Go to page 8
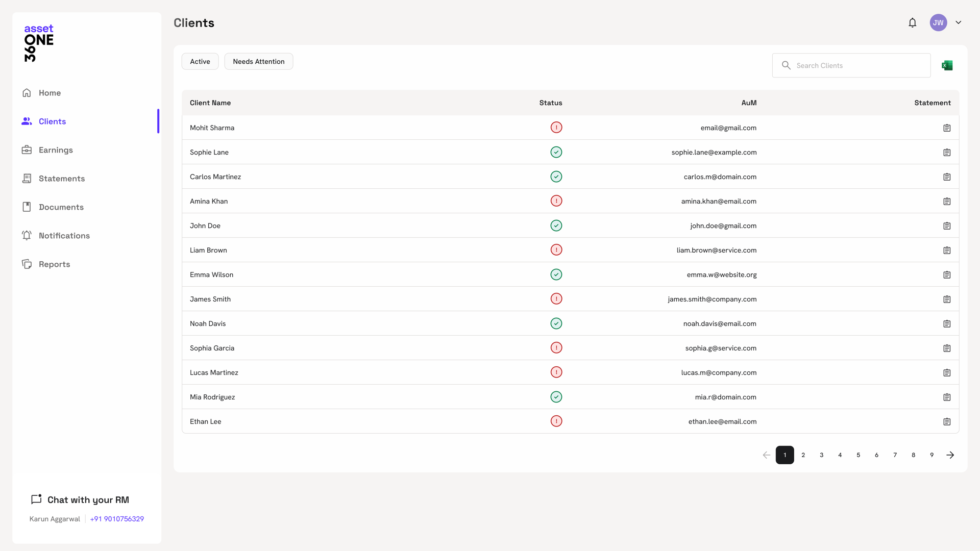The image size is (980, 551). pyautogui.click(x=913, y=455)
